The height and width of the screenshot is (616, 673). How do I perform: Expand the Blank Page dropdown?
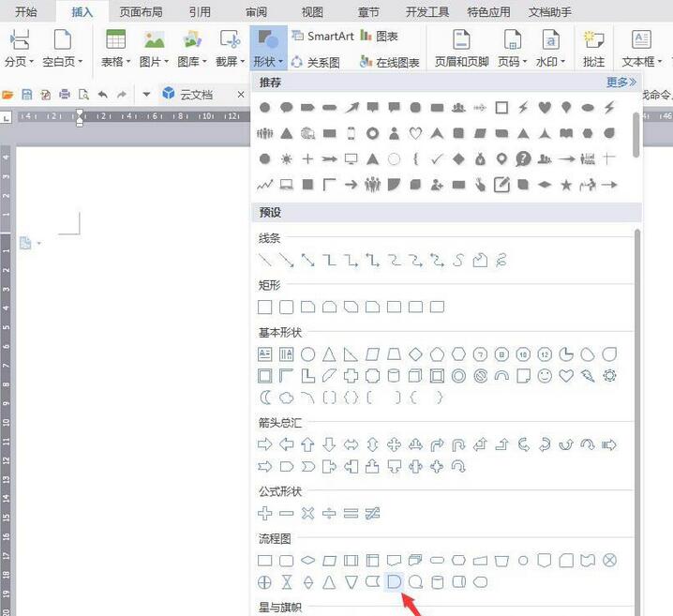[x=62, y=48]
